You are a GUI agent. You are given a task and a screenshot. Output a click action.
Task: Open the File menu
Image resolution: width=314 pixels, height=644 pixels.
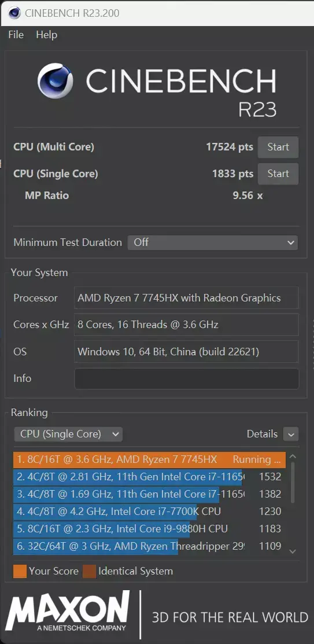(16, 35)
